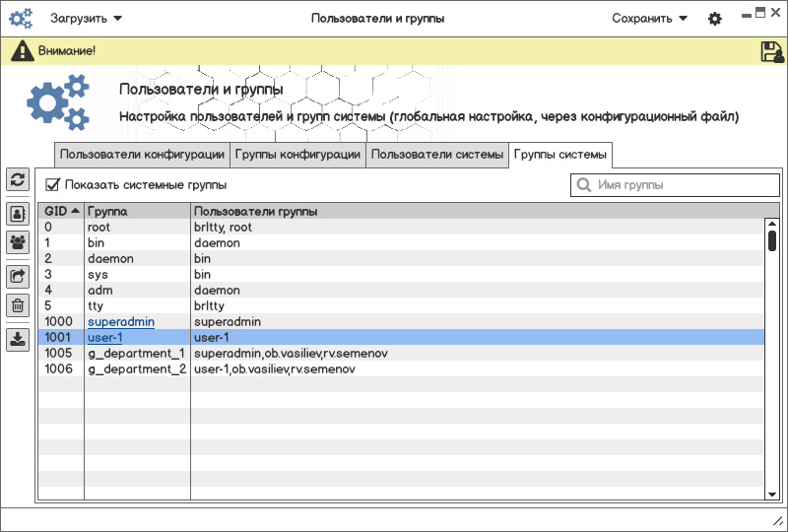Expand the 'Сохранить' dropdown menu
The height and width of the screenshot is (532, 788).
[x=649, y=18]
